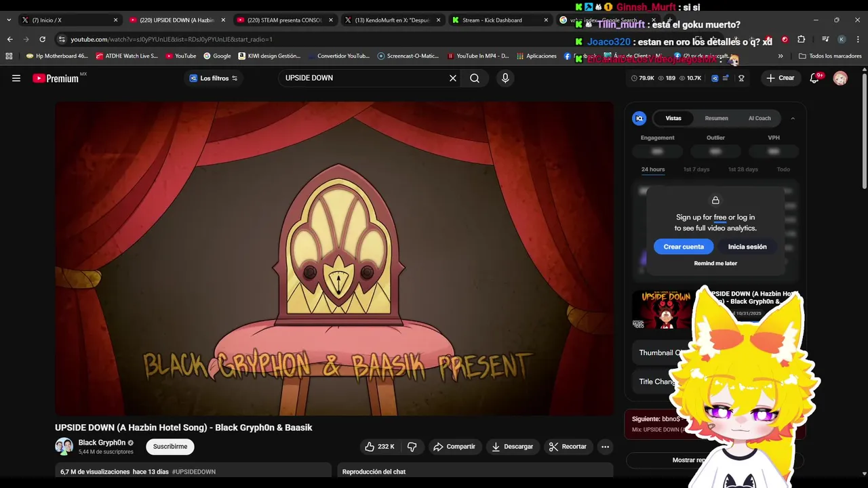Close the UPSIDE DOWN browser tab
The height and width of the screenshot is (488, 868).
223,20
